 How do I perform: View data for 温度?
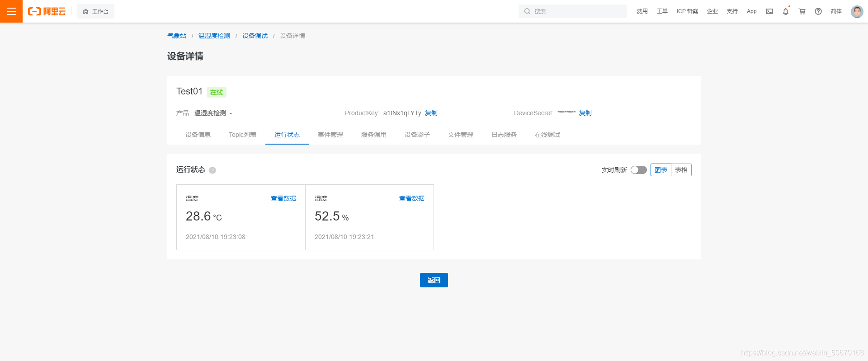coord(283,198)
